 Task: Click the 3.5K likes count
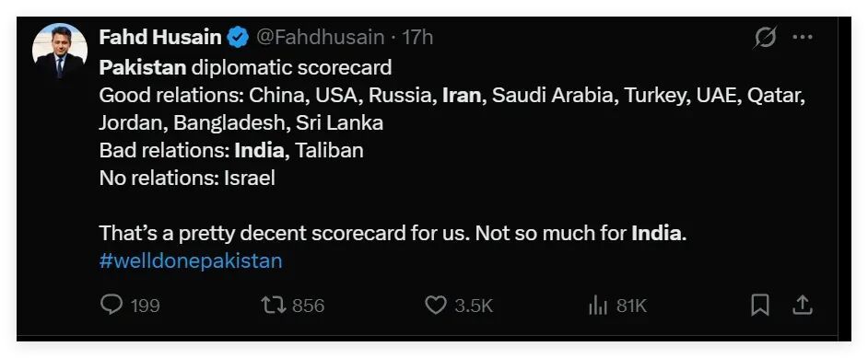(x=474, y=306)
